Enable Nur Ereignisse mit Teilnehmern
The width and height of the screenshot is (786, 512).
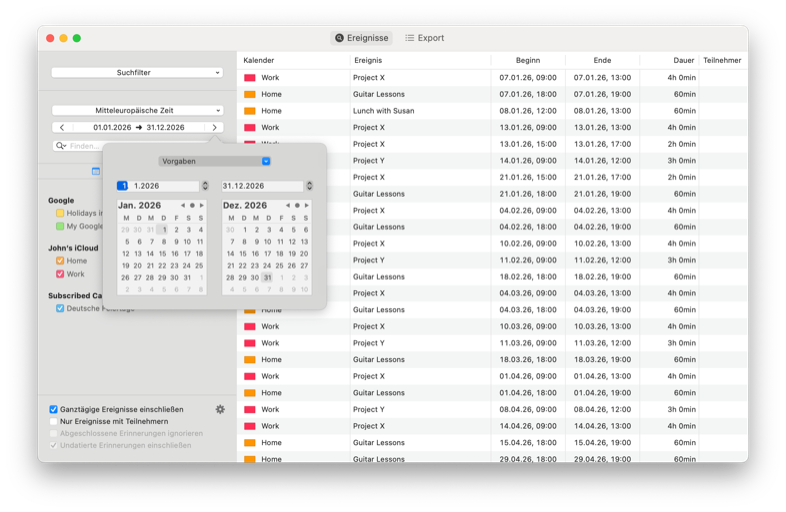54,421
